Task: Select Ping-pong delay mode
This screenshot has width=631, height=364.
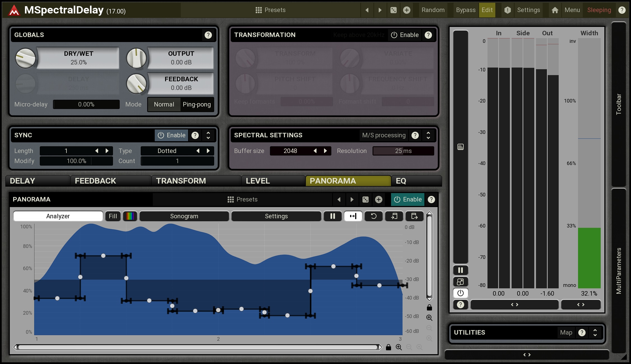Action: (x=197, y=104)
